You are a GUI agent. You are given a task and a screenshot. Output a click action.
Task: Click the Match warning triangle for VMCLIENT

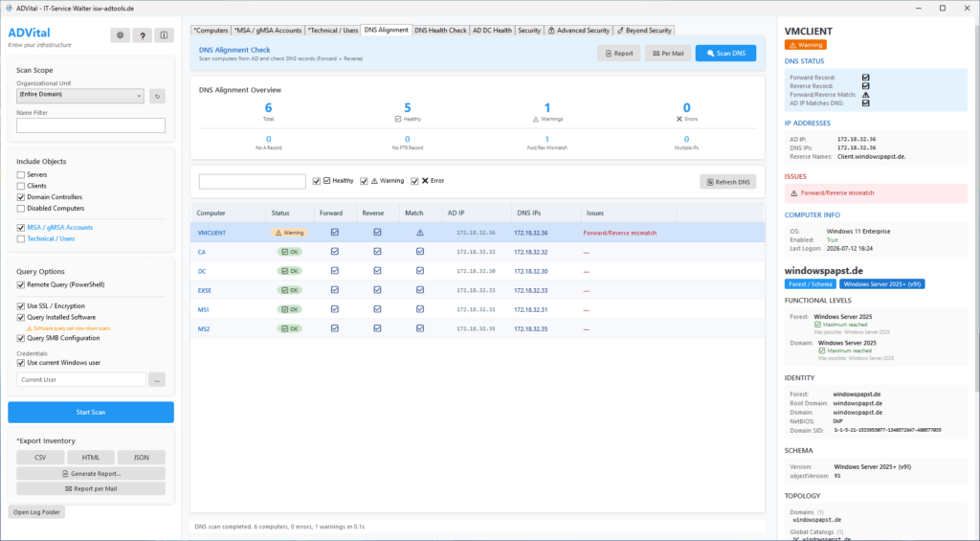click(420, 232)
